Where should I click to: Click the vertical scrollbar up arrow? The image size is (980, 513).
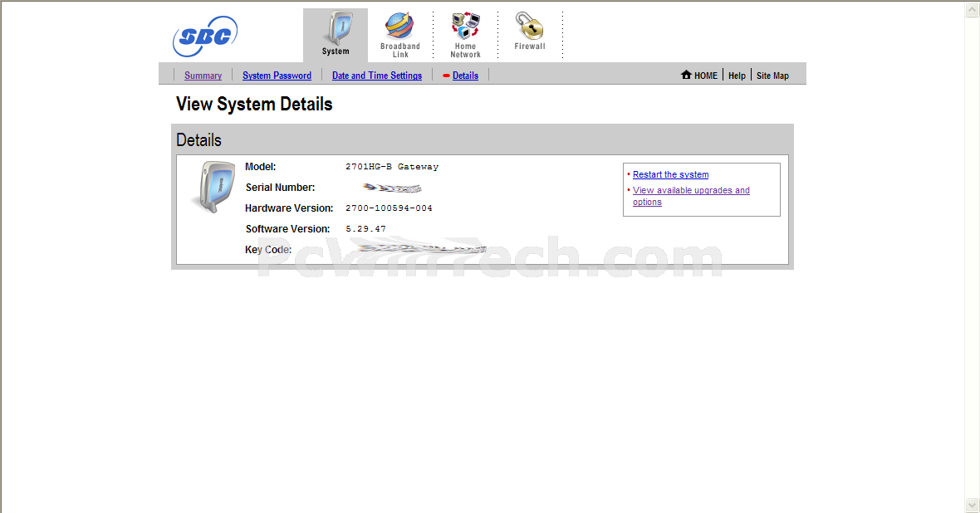(972, 9)
